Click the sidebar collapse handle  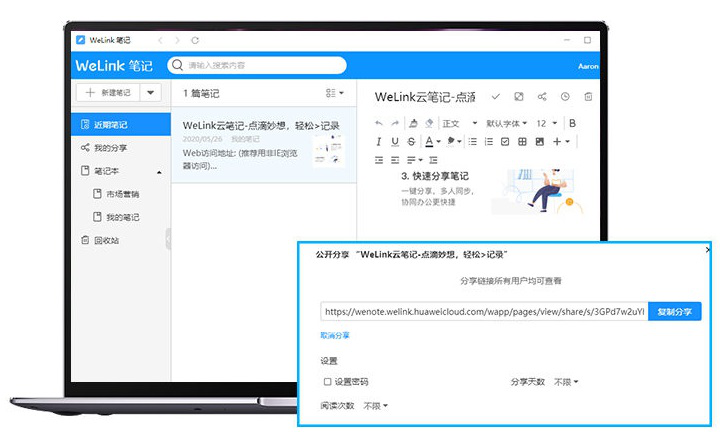[168, 239]
